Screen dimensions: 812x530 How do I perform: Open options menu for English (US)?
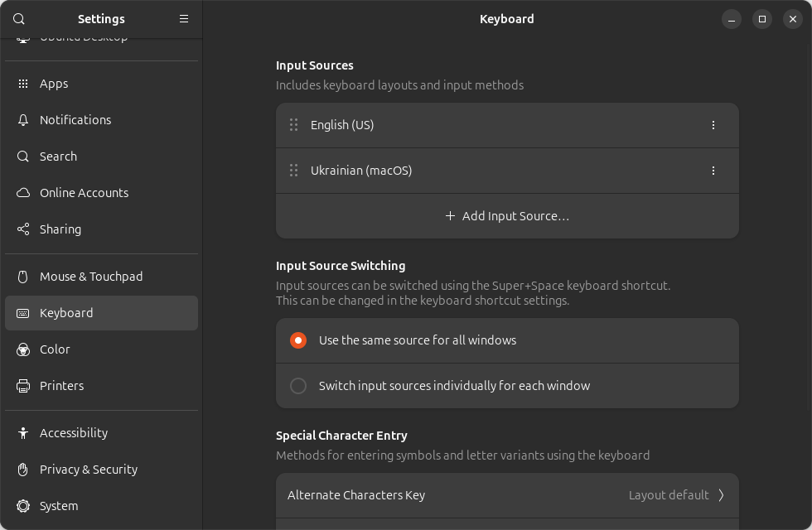(713, 125)
